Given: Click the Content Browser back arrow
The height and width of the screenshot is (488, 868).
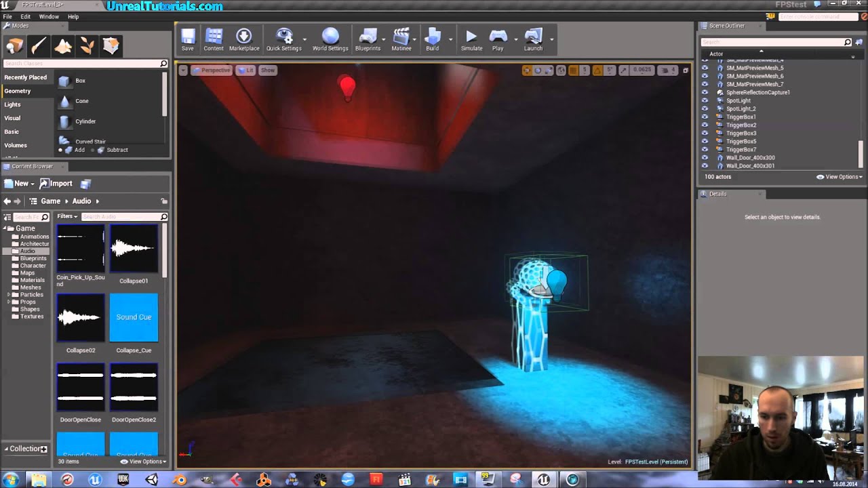Looking at the screenshot, I should click(7, 201).
